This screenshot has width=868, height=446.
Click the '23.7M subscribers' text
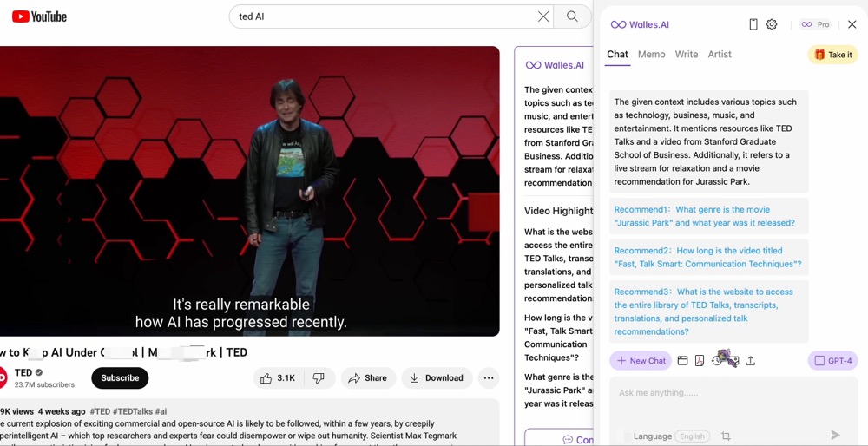[44, 384]
